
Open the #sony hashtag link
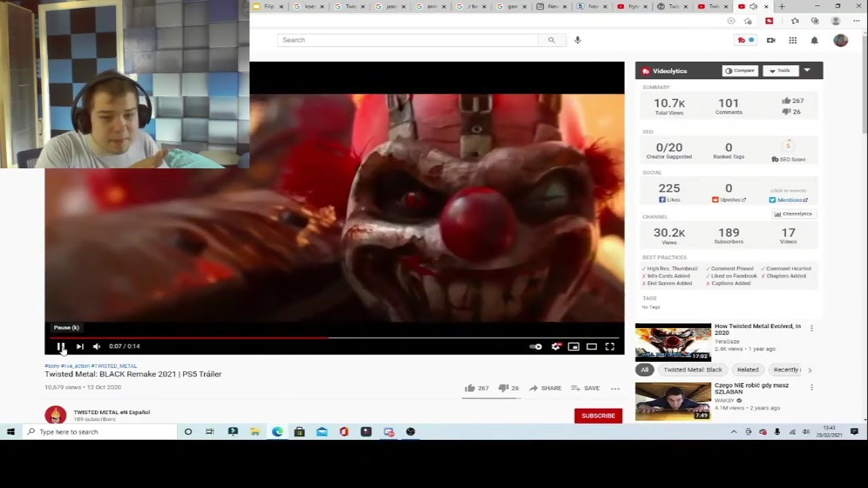(x=52, y=366)
